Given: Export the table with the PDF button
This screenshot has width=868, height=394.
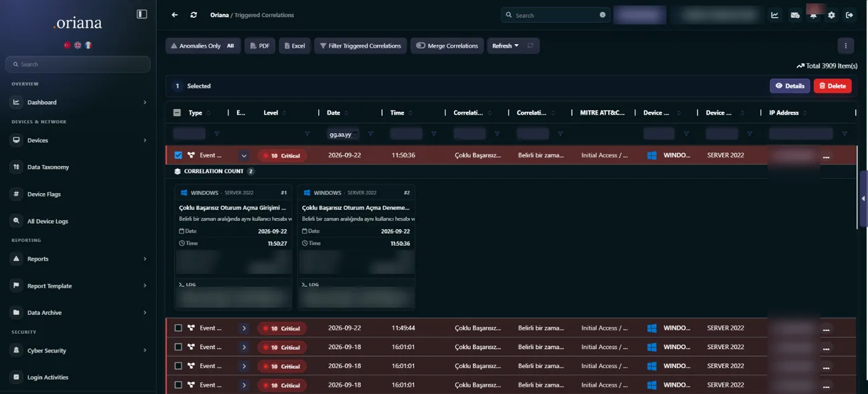Looking at the screenshot, I should tap(260, 46).
